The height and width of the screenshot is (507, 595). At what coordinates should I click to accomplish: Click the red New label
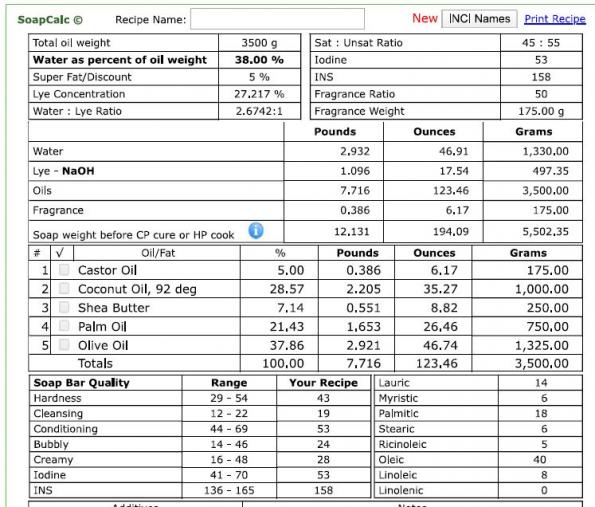pos(425,18)
